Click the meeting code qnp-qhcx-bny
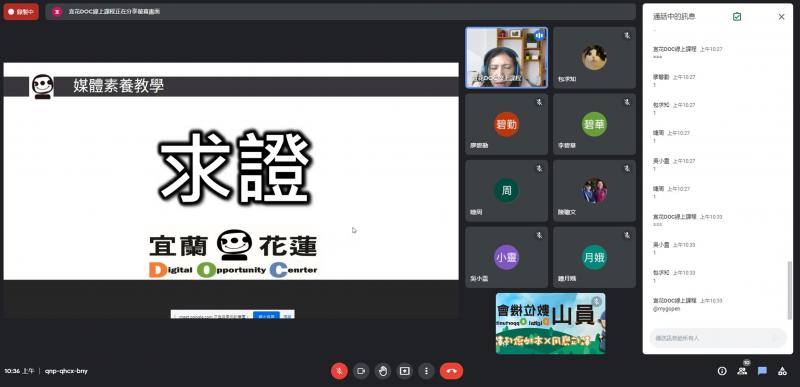 pyautogui.click(x=66, y=371)
